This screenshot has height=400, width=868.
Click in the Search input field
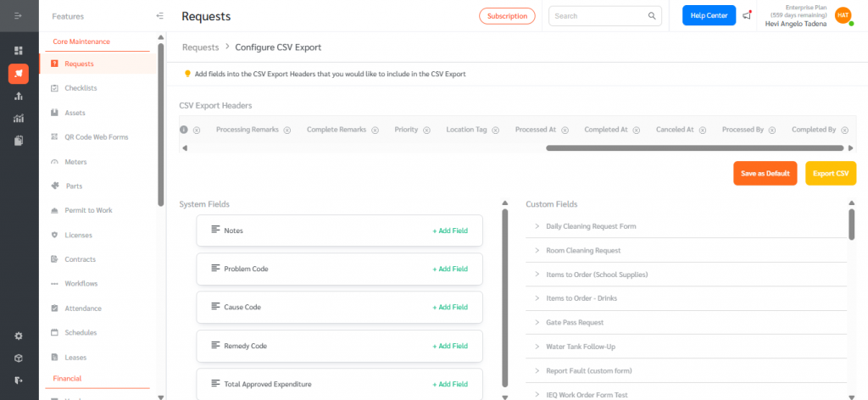598,16
